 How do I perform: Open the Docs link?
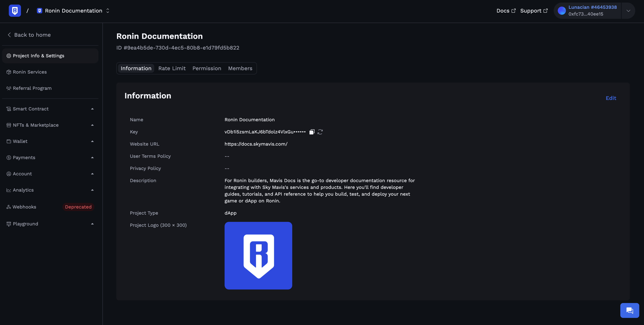point(506,11)
